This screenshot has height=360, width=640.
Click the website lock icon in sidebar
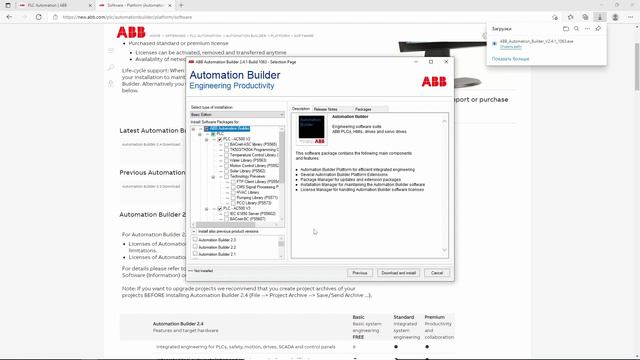coord(111,84)
